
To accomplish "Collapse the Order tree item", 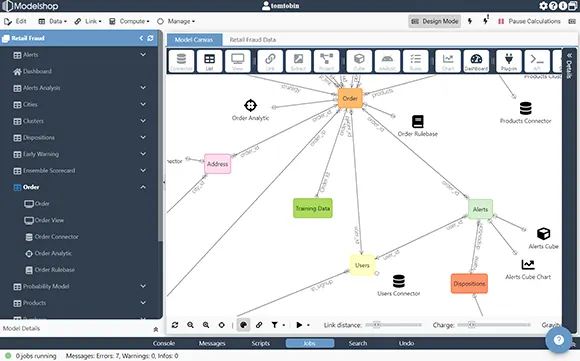I will (143, 187).
